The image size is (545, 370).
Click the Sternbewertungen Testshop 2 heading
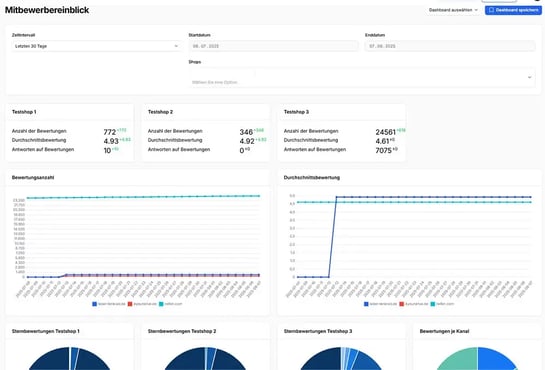182,331
